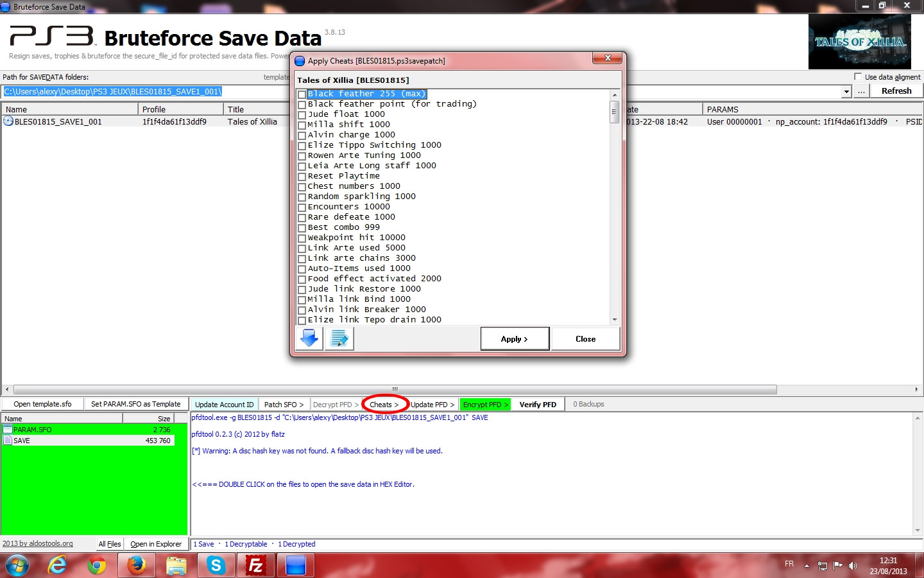Screen dimensions: 924x578
Task: Click the Close button in cheats dialog
Action: [585, 338]
